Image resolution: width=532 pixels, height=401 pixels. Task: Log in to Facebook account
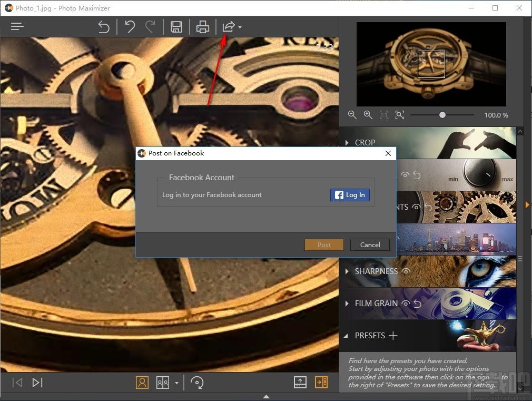tap(350, 195)
